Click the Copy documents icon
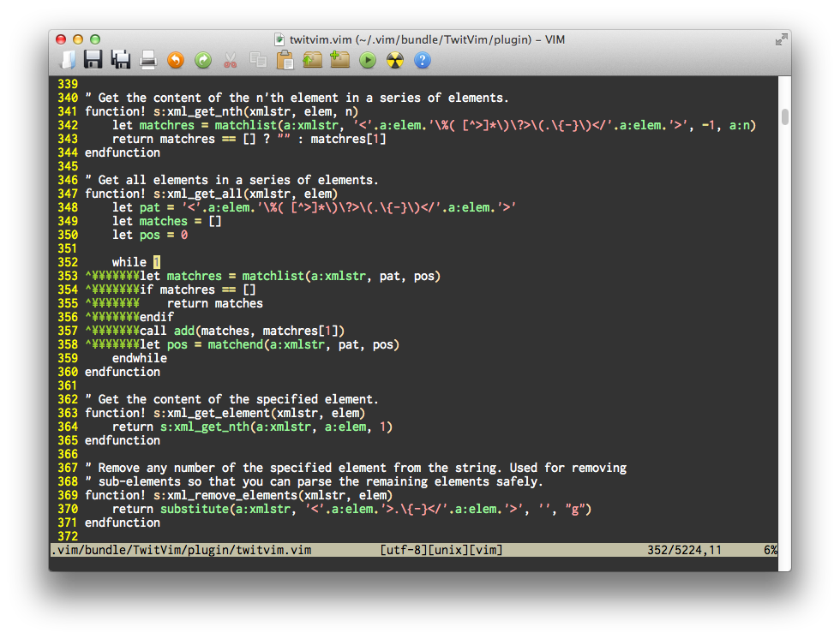840x639 pixels. [258, 60]
